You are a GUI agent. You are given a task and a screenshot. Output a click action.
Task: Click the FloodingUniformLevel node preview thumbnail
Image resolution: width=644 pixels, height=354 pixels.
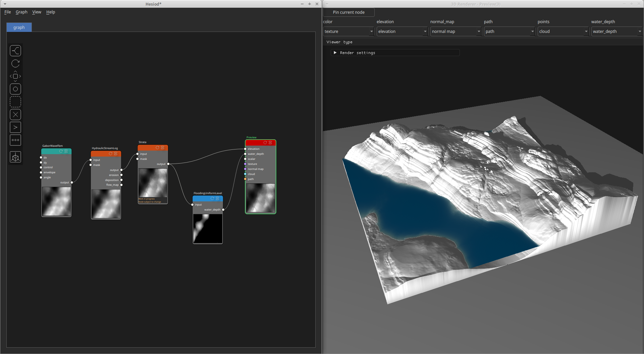tap(208, 228)
